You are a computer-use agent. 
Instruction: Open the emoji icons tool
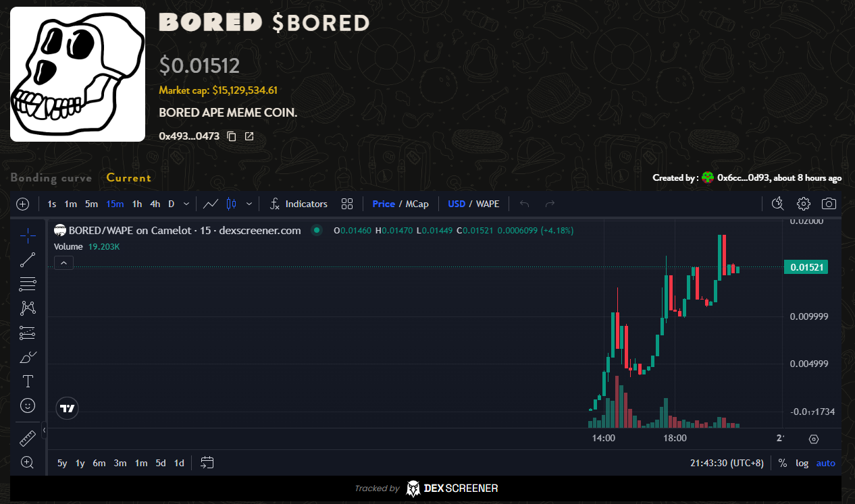(28, 405)
